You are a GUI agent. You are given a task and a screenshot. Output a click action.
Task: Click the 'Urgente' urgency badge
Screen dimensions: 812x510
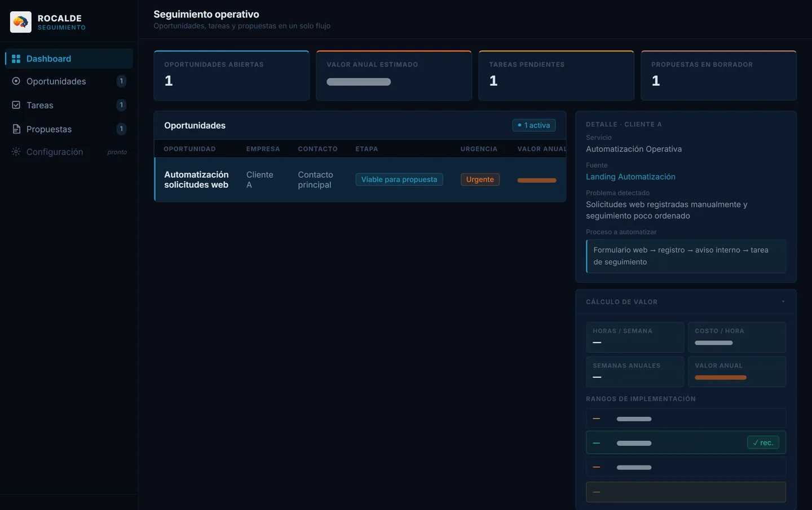point(480,179)
